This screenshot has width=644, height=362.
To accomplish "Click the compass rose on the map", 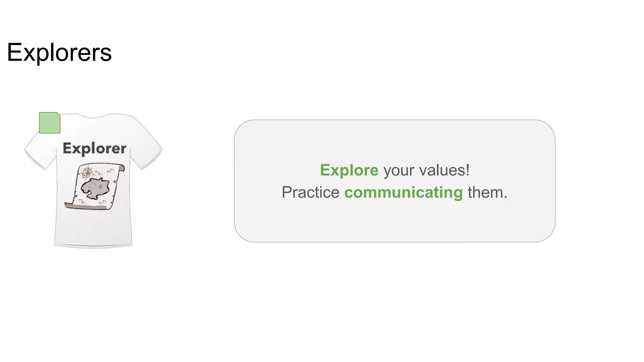I will point(87,173).
